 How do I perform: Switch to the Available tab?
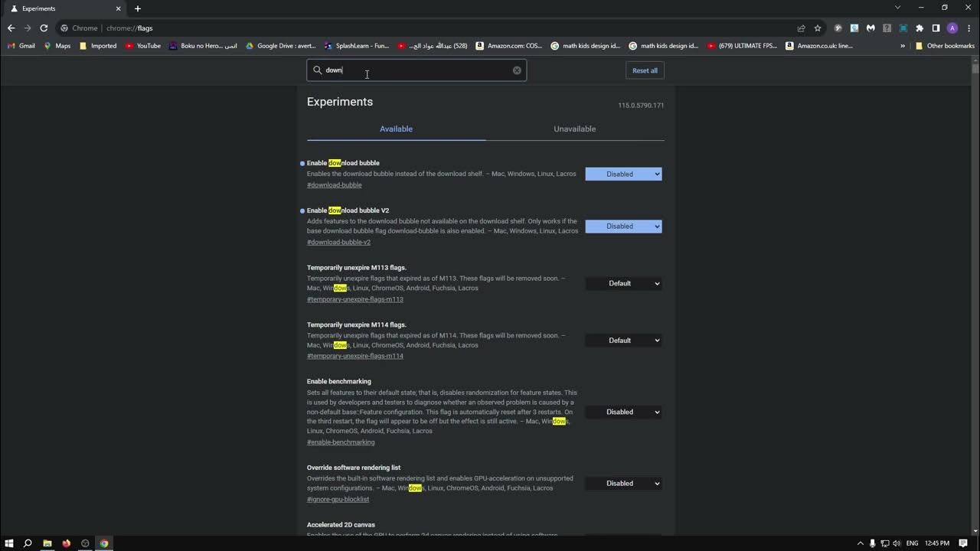click(x=396, y=129)
